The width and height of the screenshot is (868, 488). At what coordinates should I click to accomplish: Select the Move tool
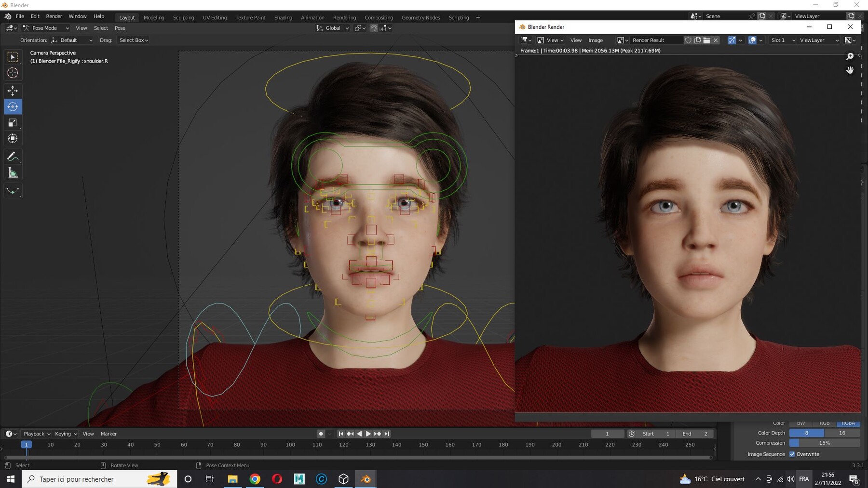pos(13,91)
